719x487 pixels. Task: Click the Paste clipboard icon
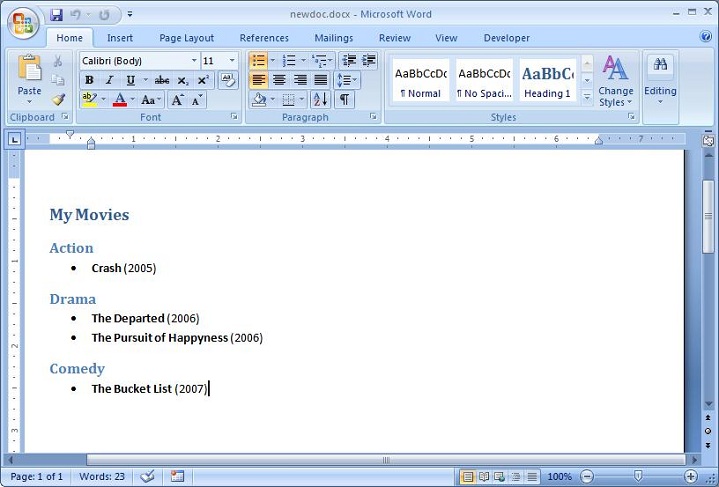pyautogui.click(x=29, y=68)
